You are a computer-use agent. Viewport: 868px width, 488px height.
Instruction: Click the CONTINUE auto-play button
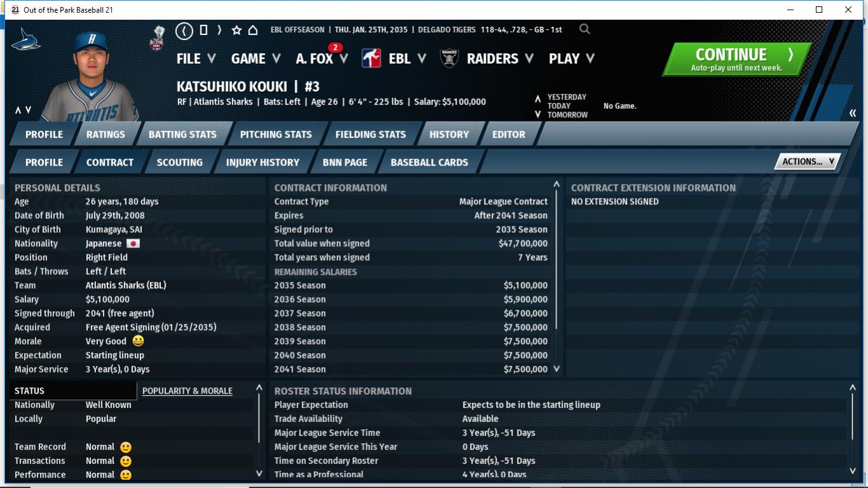(736, 60)
